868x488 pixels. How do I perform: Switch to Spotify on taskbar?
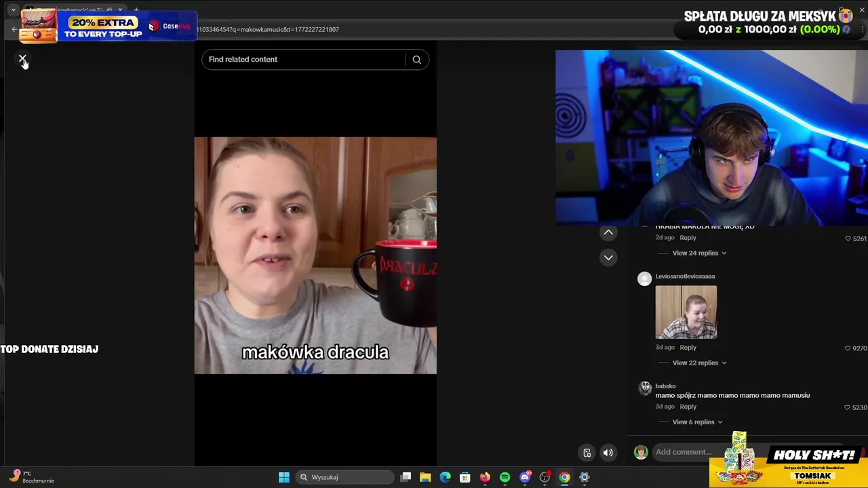[x=505, y=477]
